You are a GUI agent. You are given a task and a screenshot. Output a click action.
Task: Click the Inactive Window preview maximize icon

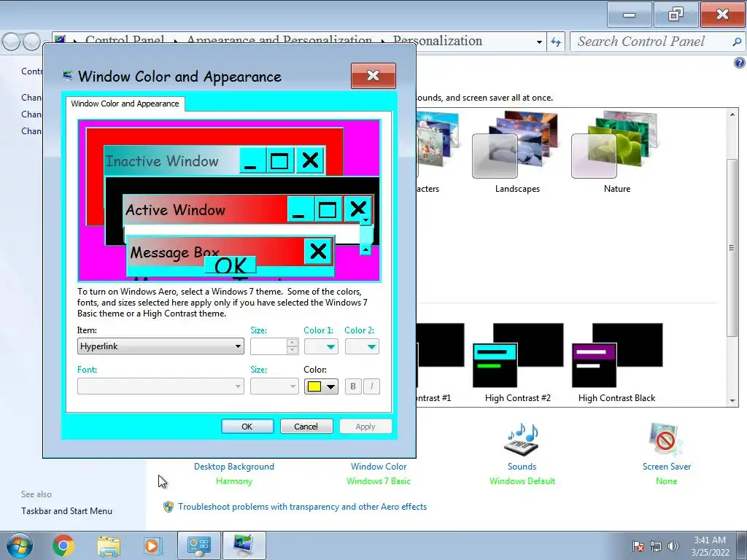(279, 160)
